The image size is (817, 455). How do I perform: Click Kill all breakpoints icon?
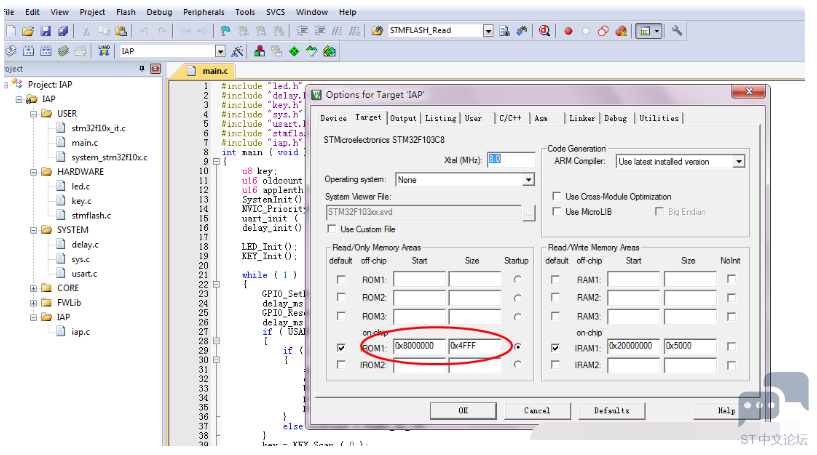tap(621, 31)
